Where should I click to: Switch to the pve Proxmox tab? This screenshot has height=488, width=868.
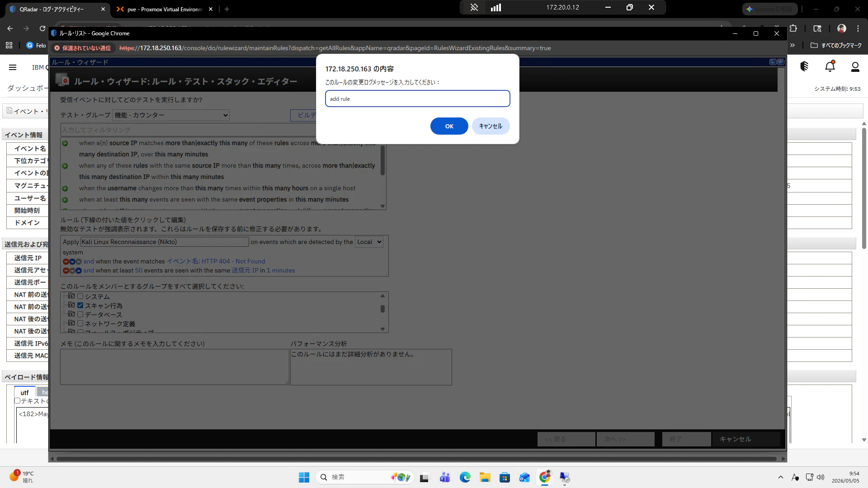[165, 9]
